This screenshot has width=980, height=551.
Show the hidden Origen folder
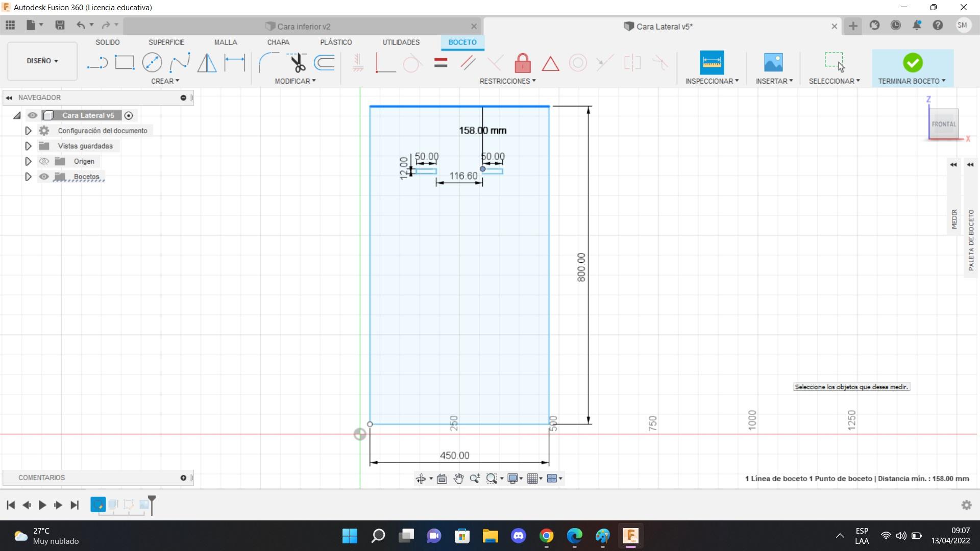tap(44, 161)
